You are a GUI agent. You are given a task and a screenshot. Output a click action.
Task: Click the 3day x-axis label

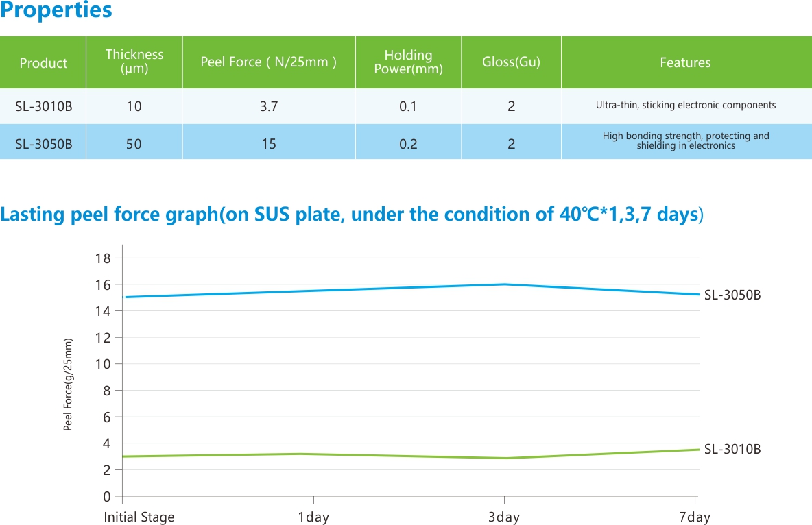click(504, 517)
